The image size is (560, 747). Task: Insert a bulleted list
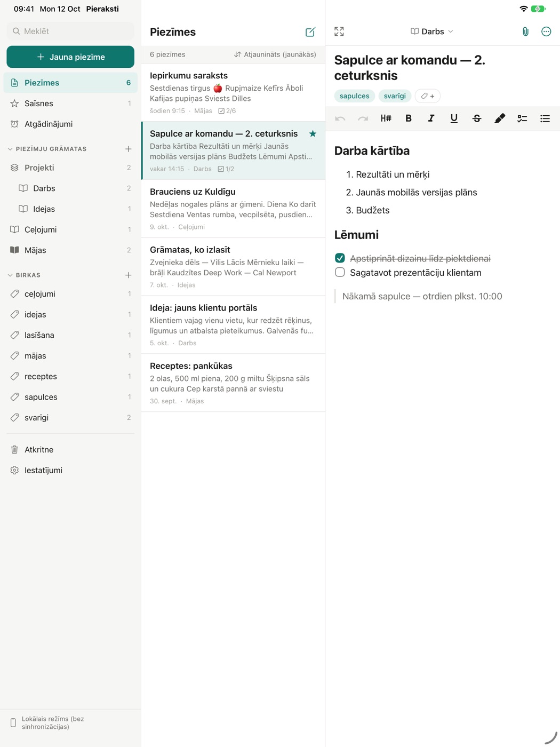pyautogui.click(x=545, y=118)
